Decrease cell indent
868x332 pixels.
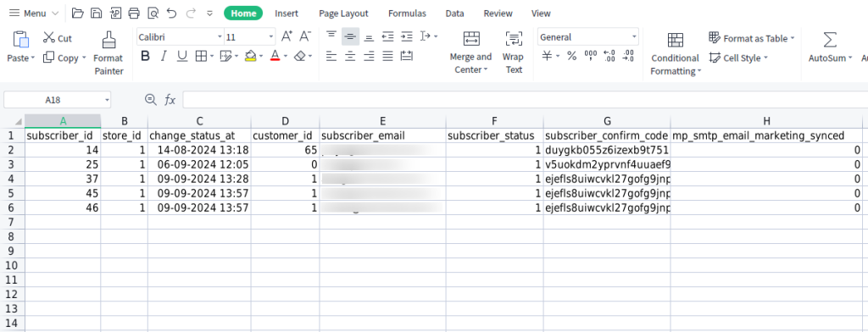(387, 36)
